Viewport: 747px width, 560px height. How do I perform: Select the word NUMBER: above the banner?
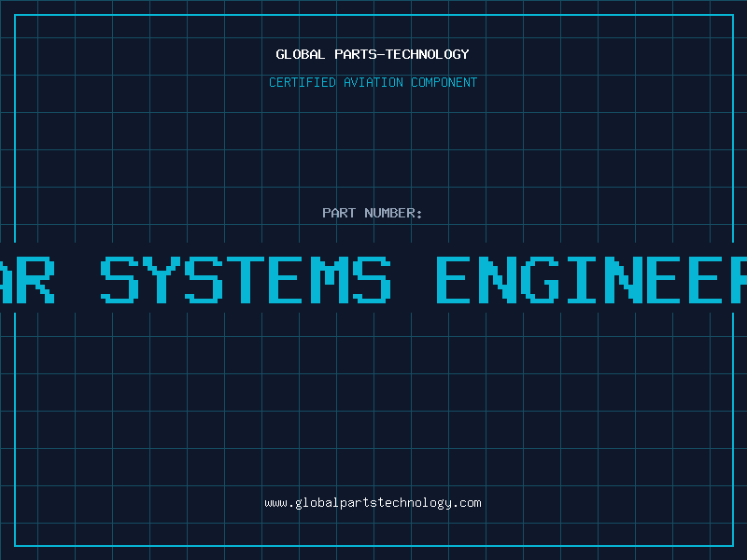click(393, 213)
